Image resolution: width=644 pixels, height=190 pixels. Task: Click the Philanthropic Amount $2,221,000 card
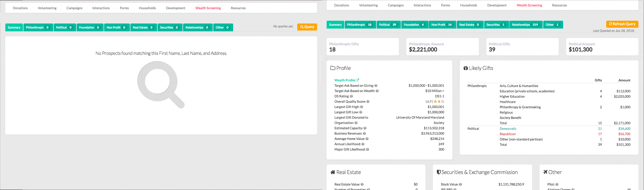coord(442,47)
